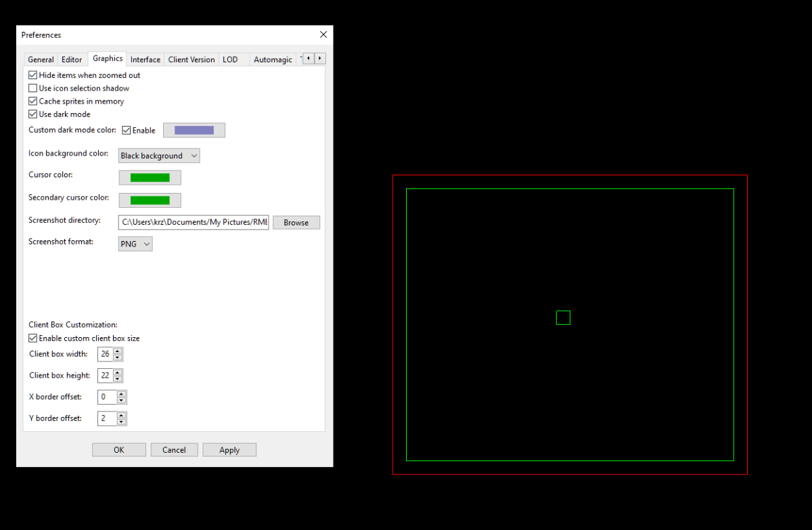The width and height of the screenshot is (812, 530).
Task: Decrease Y border offset using down arrow
Action: pyautogui.click(x=121, y=422)
